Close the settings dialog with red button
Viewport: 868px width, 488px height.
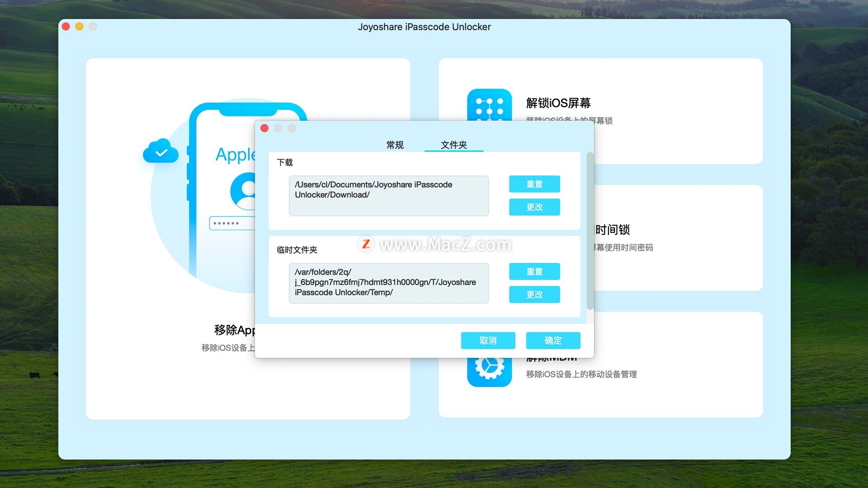click(x=264, y=128)
